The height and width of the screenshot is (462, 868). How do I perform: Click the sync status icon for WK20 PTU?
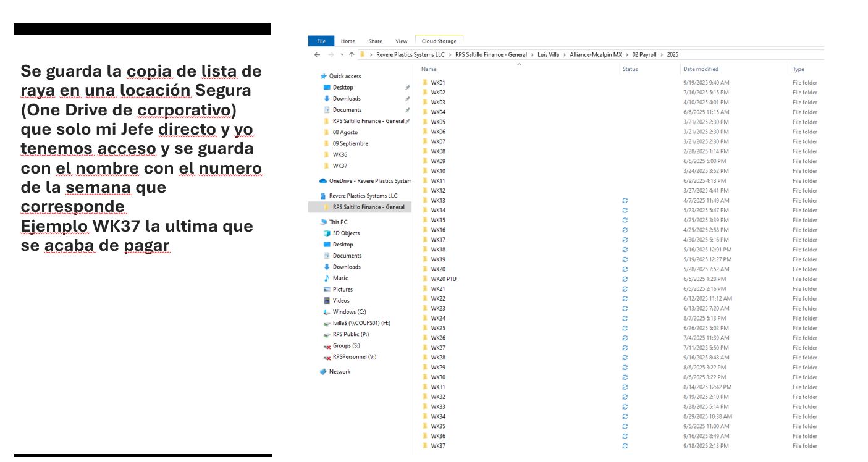(x=625, y=279)
